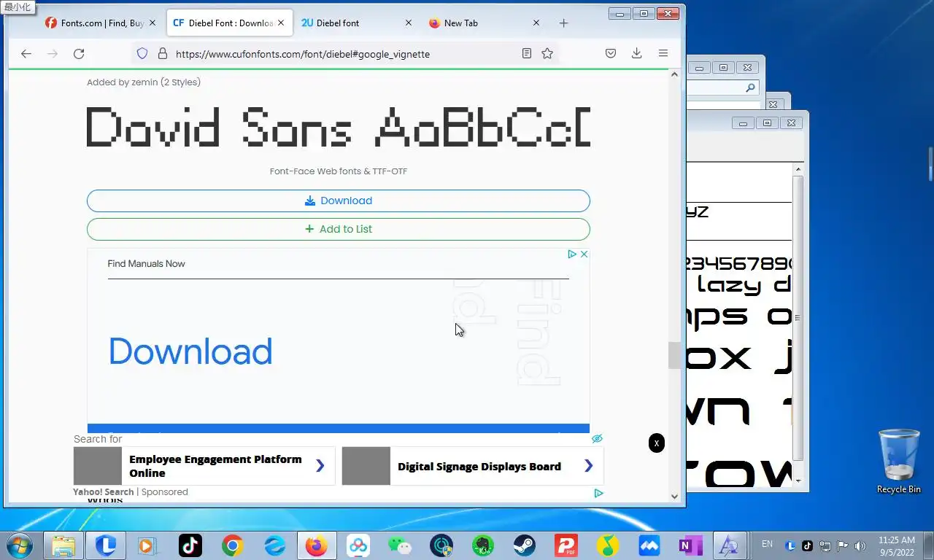934x560 pixels.
Task: Click the Add to List button
Action: (338, 229)
